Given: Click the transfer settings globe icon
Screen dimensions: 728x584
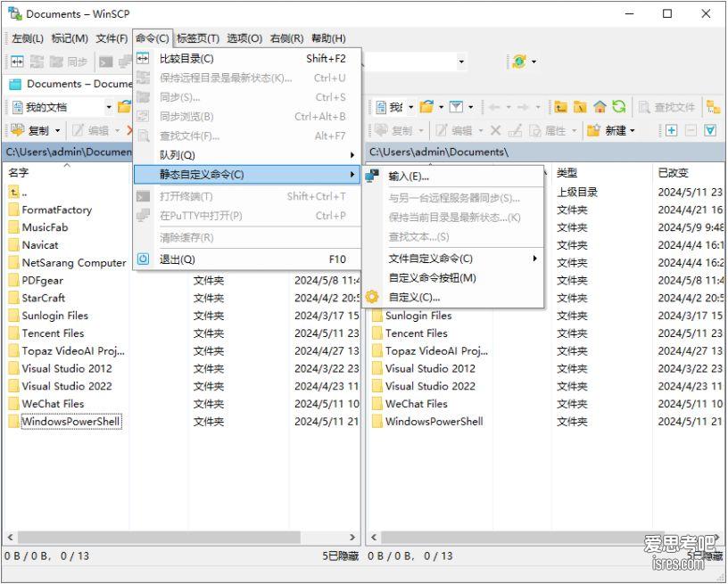Looking at the screenshot, I should [519, 62].
